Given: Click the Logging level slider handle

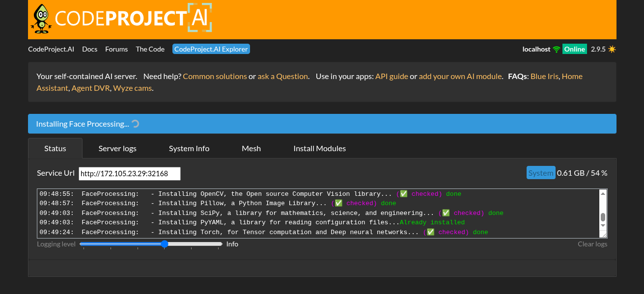Looking at the screenshot, I should point(165,244).
